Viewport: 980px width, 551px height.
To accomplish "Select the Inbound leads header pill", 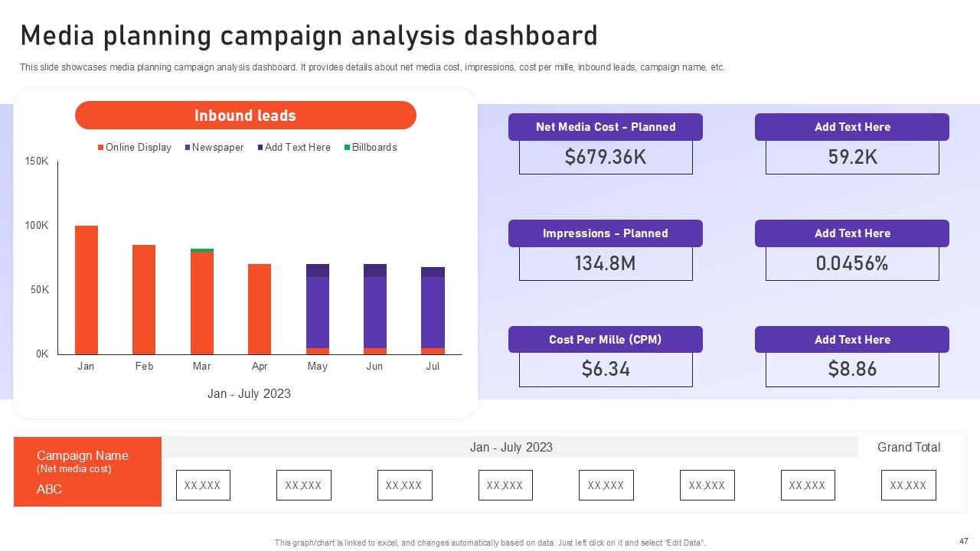I will [x=245, y=116].
